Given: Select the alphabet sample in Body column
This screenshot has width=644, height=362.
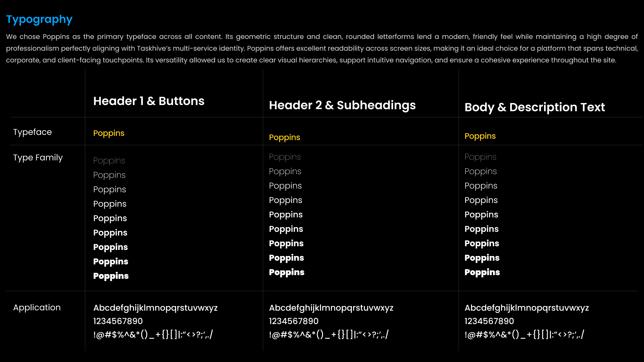Looking at the screenshot, I should [x=527, y=308].
